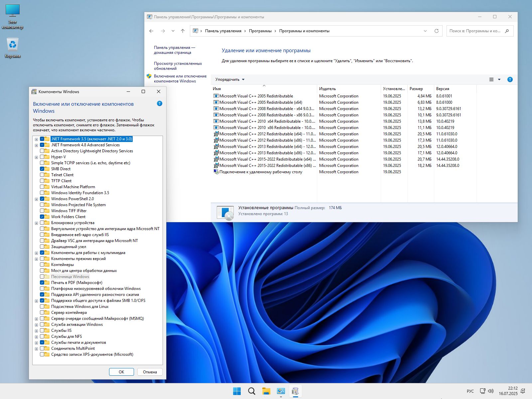Screen dimensions: 532x399
Task: Open clock and date in taskbar
Action: 508,391
